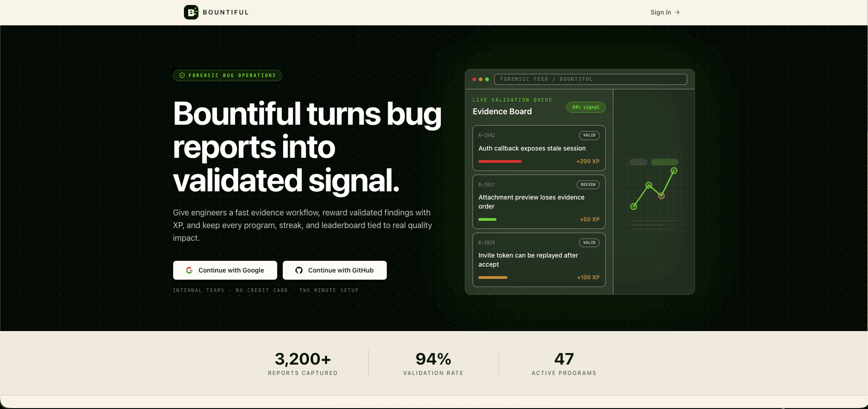This screenshot has height=409, width=868.
Task: Click the FORENSIC FEED / BOUNTIFUL address bar
Action: pyautogui.click(x=591, y=79)
